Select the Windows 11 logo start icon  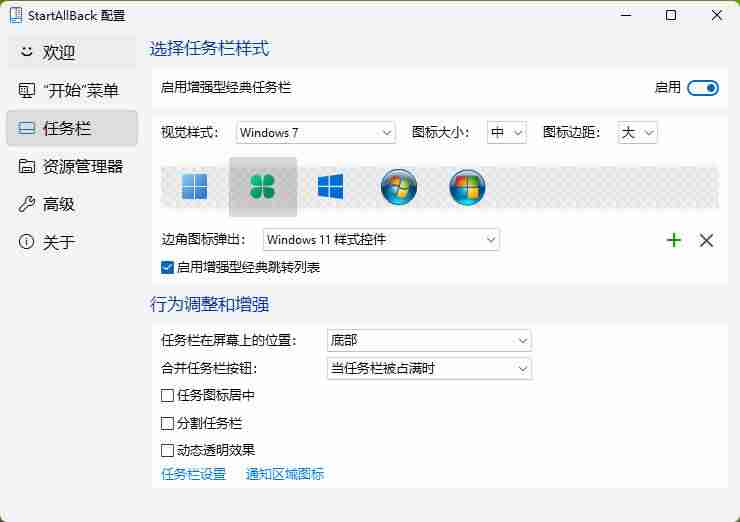point(195,187)
